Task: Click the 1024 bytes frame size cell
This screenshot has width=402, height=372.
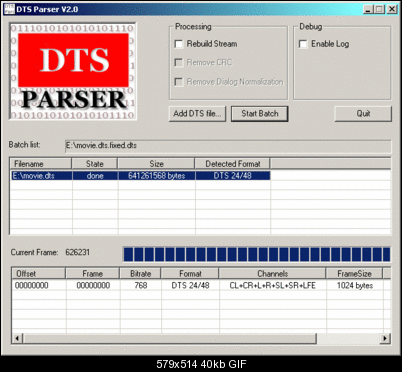Action: pyautogui.click(x=355, y=286)
